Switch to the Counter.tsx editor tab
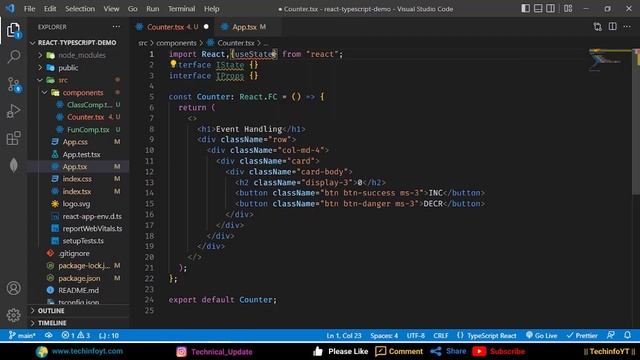This screenshot has width=640, height=360. click(x=173, y=27)
